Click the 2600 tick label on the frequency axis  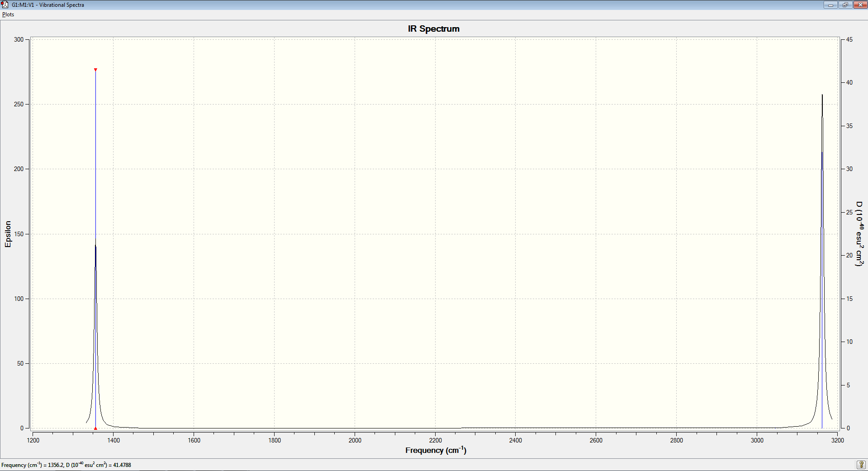coord(596,440)
